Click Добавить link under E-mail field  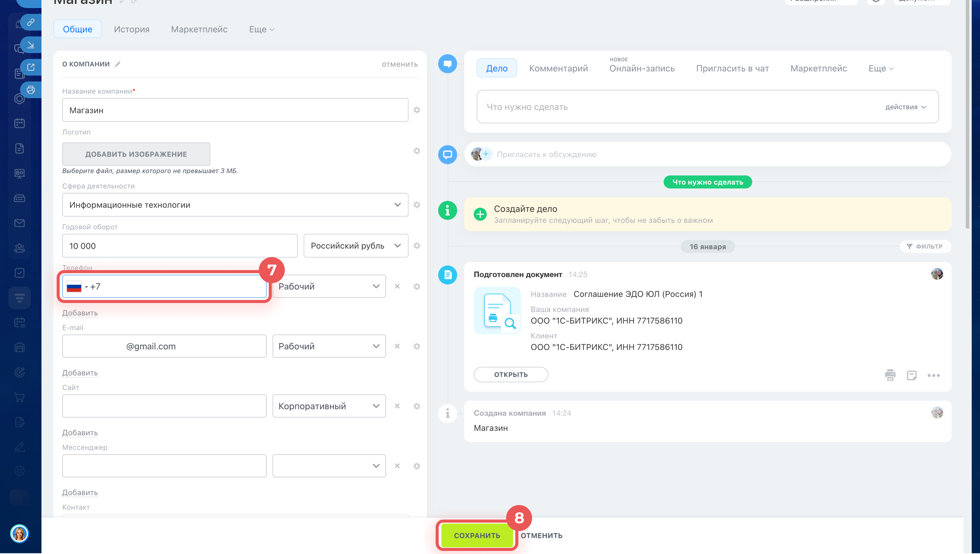(80, 373)
